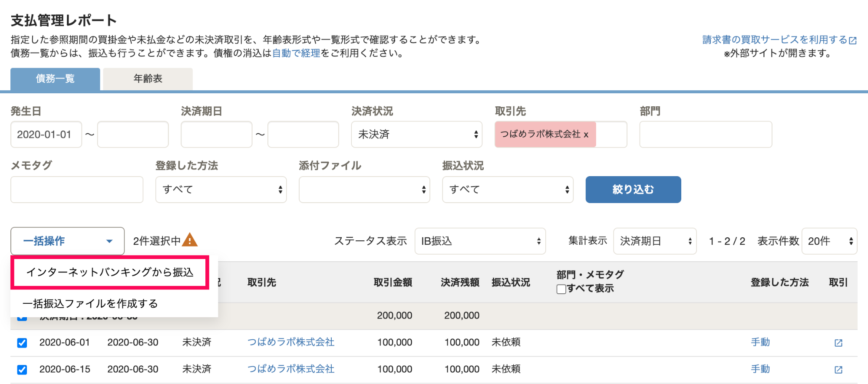This screenshot has width=868, height=384.
Task: Switch to the 年齢表 tab
Action: (x=148, y=79)
